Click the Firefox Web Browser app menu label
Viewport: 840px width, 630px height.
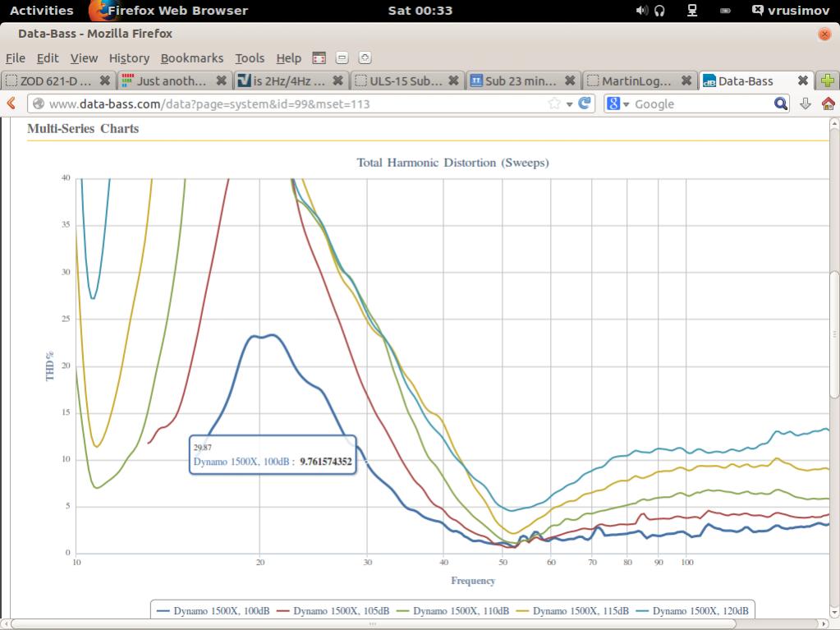[178, 10]
